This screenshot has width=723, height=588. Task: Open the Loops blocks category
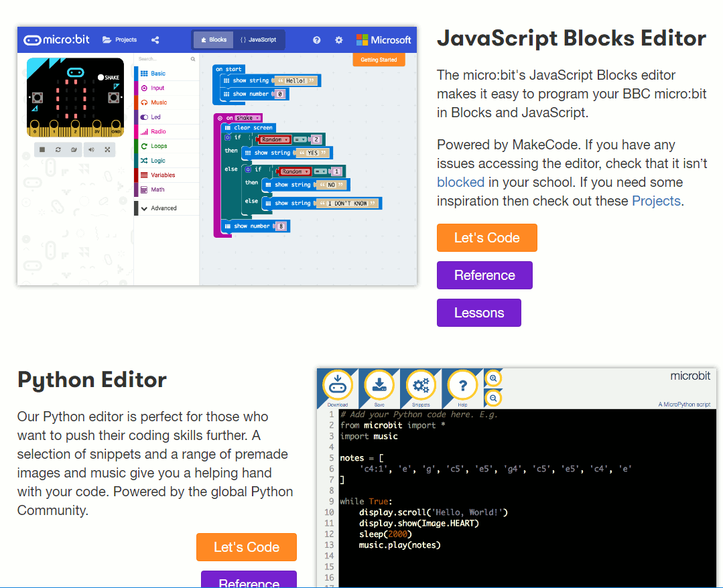pyautogui.click(x=167, y=146)
